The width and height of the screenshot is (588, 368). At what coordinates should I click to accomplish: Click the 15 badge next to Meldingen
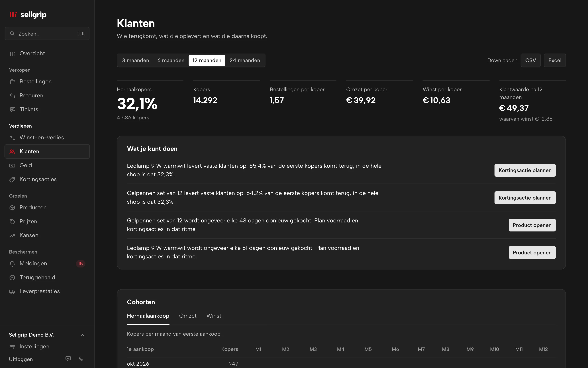pyautogui.click(x=80, y=264)
